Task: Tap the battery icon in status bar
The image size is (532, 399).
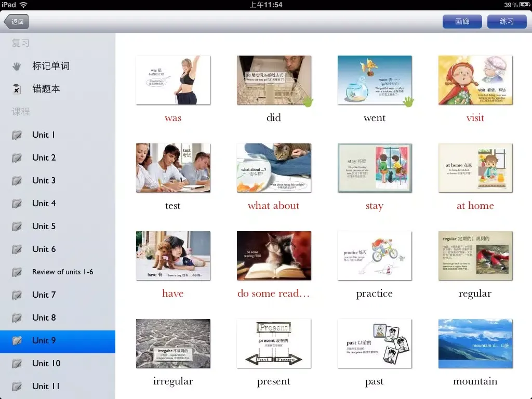Action: (x=525, y=5)
